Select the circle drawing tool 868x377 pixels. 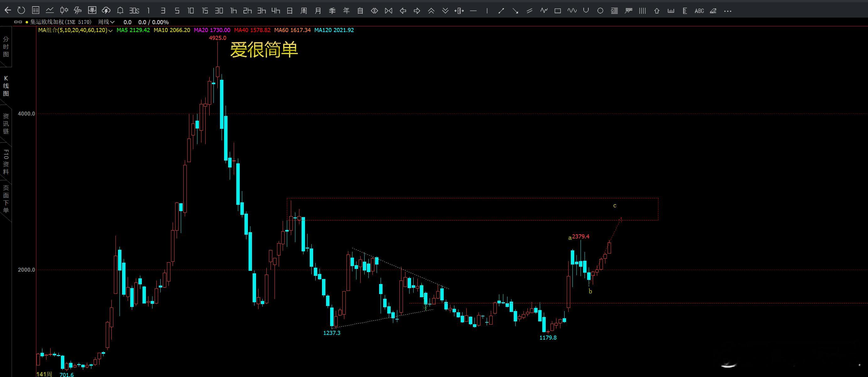[600, 11]
